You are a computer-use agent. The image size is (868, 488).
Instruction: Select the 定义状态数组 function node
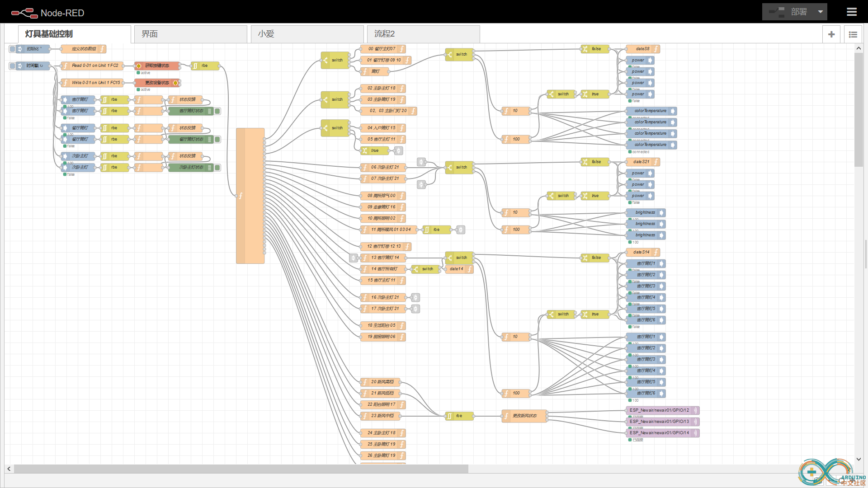point(84,49)
